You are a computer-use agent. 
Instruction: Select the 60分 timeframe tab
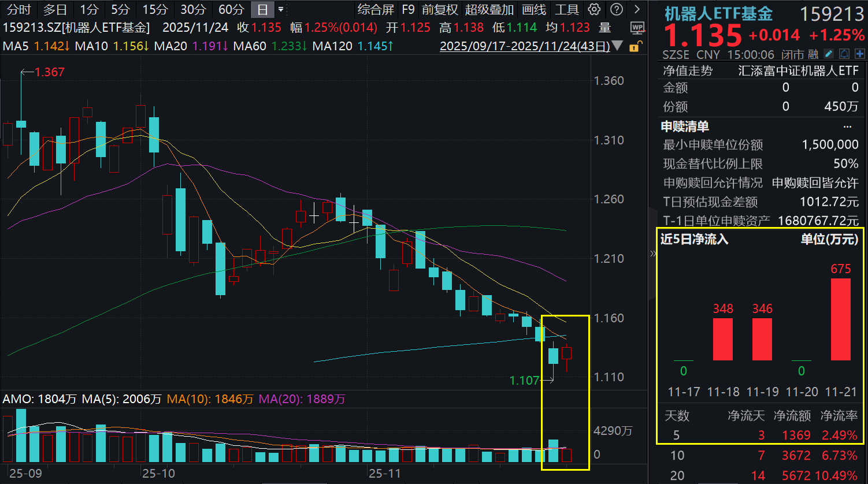pos(231,9)
